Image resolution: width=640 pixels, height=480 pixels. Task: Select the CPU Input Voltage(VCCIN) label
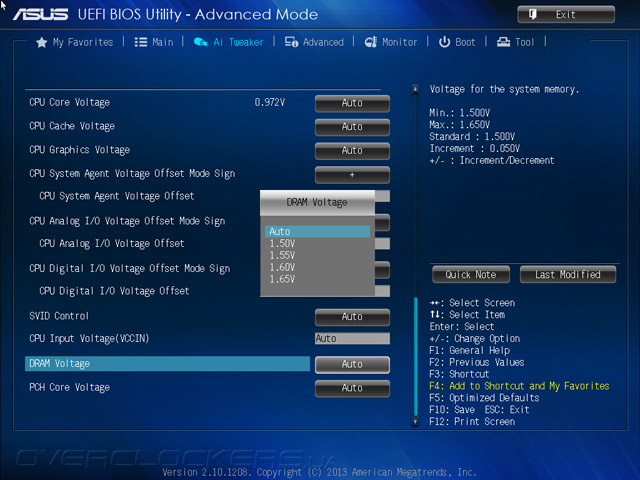tap(89, 338)
